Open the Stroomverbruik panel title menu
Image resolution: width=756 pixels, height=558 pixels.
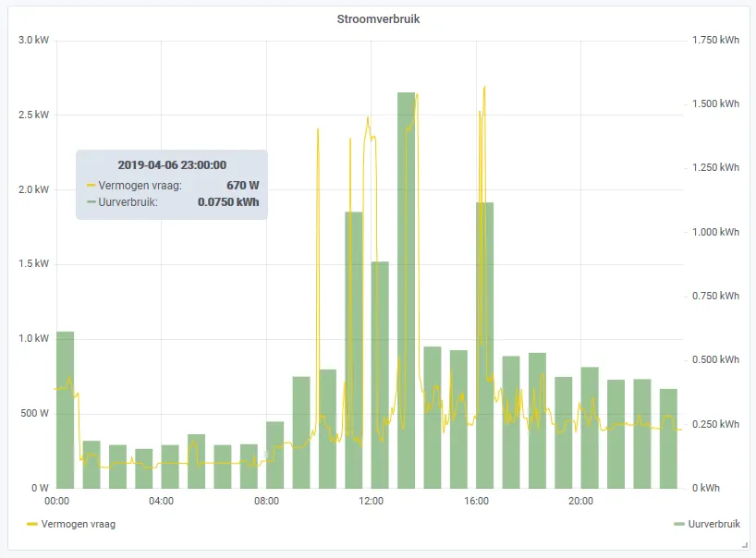(378, 19)
